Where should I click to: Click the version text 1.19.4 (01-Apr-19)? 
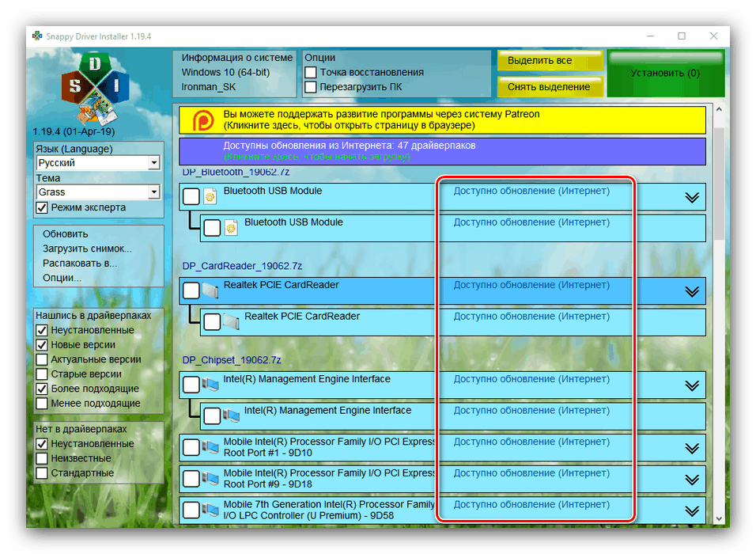(x=74, y=131)
